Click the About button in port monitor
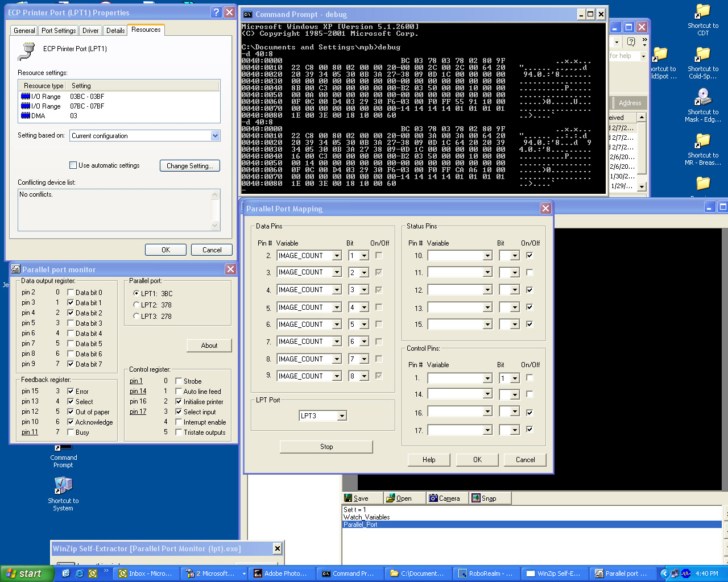 (x=209, y=346)
